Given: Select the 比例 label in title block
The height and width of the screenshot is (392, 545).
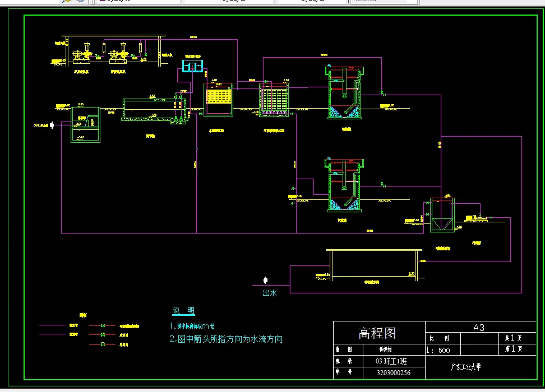Looking at the screenshot, I should pos(440,338).
